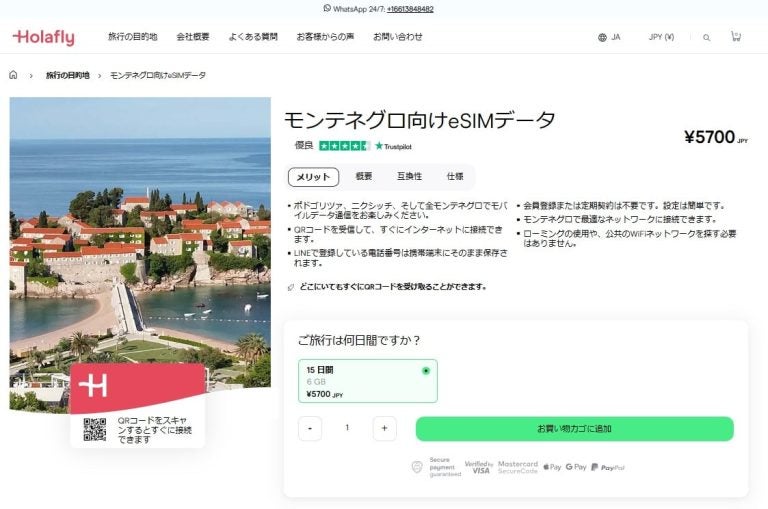Open 会社概要 navigation menu
The width and height of the screenshot is (768, 509).
click(193, 37)
